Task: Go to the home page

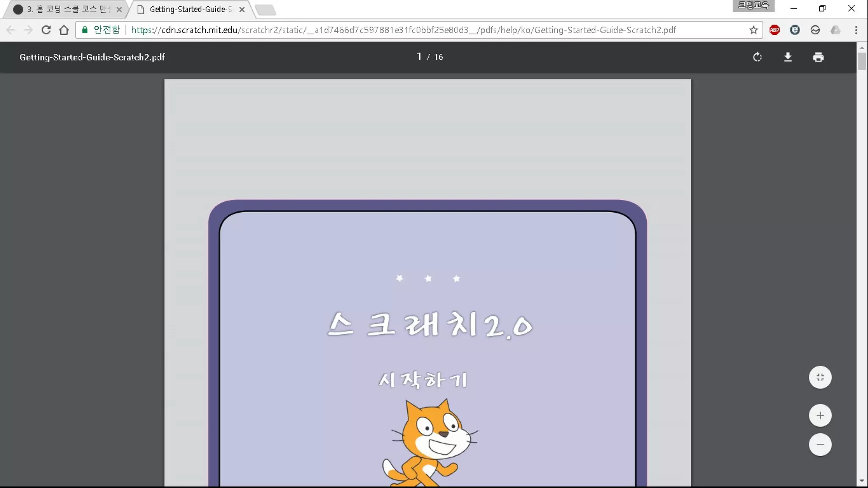Action: click(x=64, y=30)
